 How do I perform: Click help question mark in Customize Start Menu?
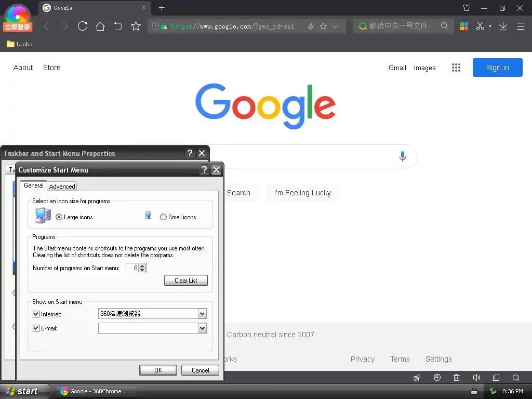click(204, 170)
